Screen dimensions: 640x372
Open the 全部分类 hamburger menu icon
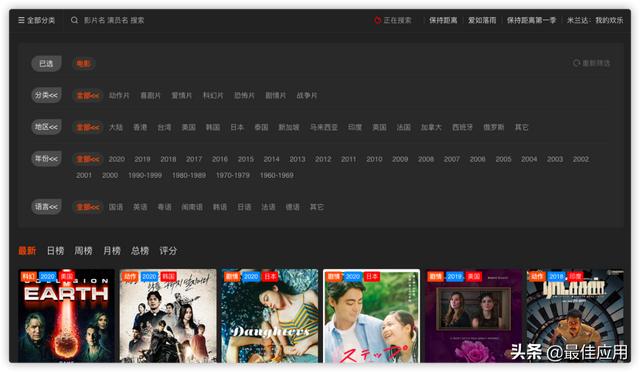click(21, 20)
